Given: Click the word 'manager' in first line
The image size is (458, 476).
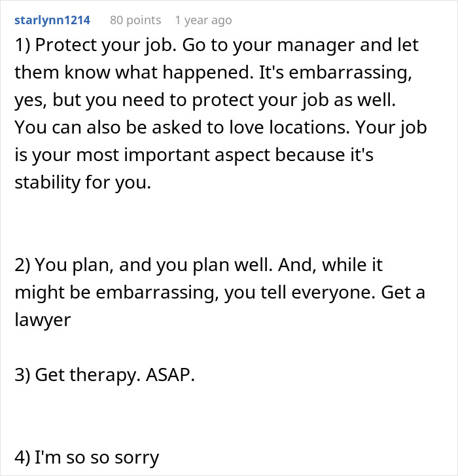Looking at the screenshot, I should coord(315,46).
